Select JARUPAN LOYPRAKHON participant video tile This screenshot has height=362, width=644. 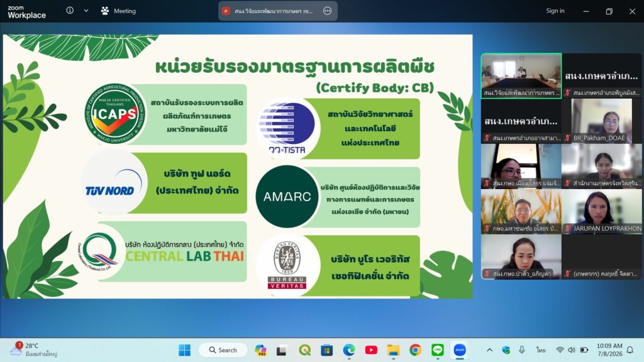point(602,211)
